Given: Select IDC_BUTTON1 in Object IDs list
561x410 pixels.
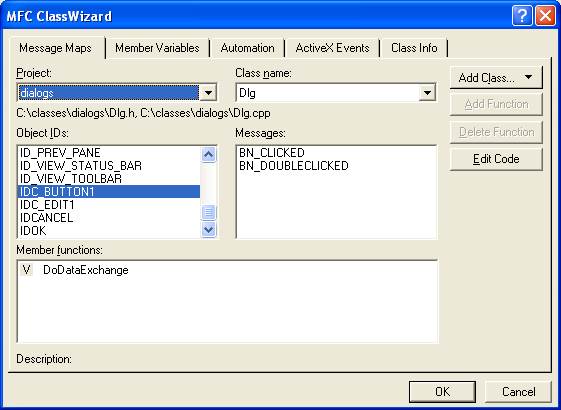Looking at the screenshot, I should 109,192.
